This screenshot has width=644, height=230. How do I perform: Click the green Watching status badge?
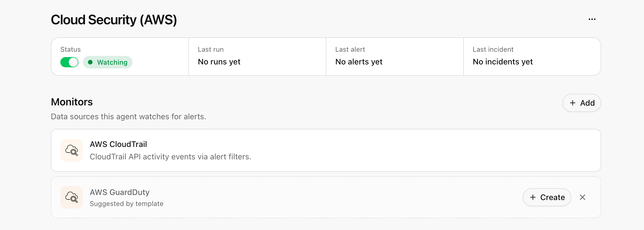click(x=108, y=62)
